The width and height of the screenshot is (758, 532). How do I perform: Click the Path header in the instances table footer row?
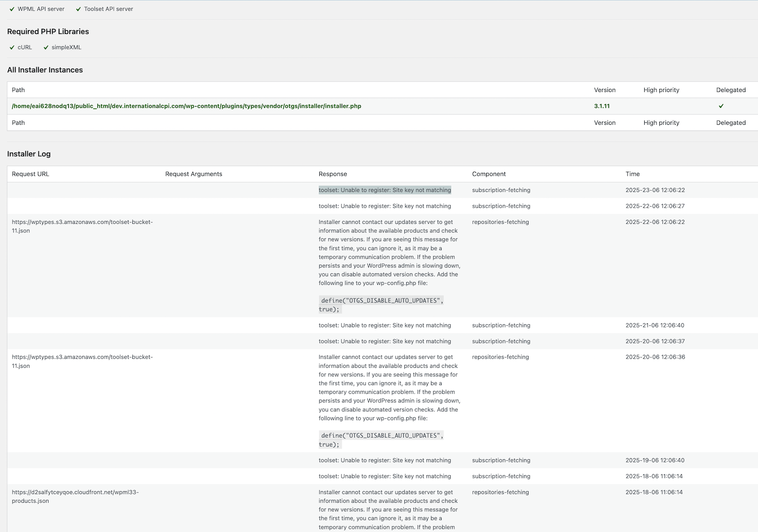(18, 123)
